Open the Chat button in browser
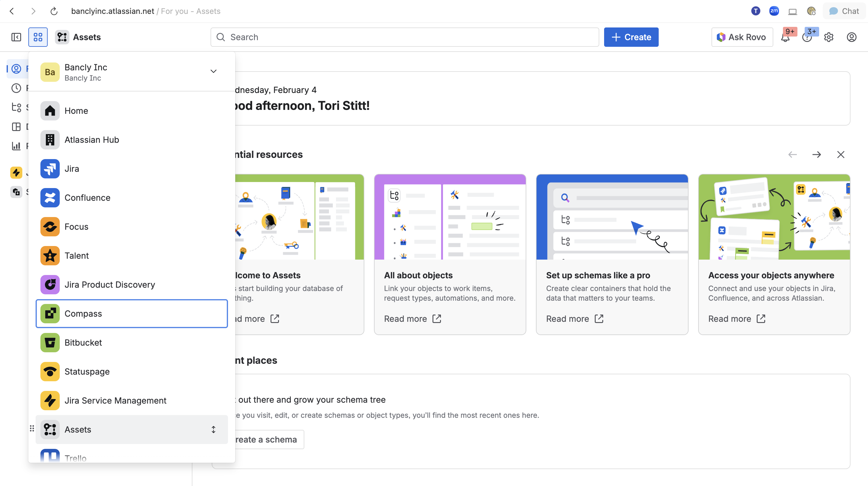Viewport: 868px width, 486px height. (844, 11)
